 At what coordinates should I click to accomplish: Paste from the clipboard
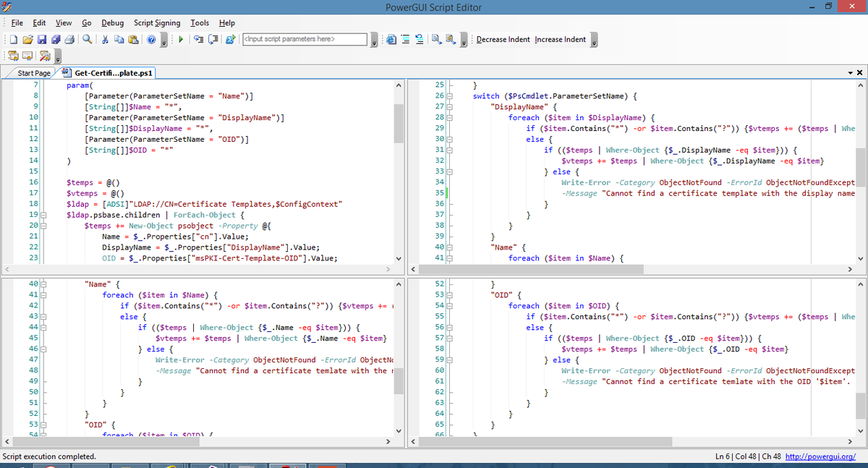(133, 39)
